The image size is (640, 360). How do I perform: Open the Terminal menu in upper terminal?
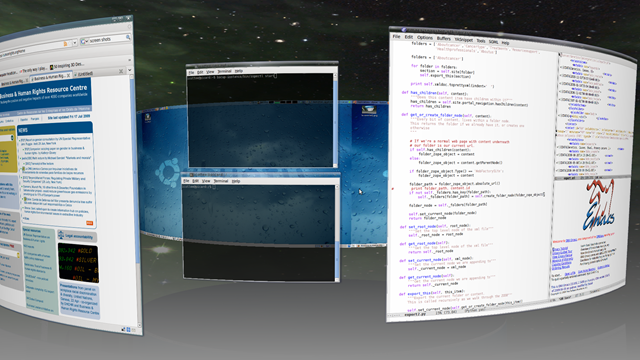pos(224,71)
